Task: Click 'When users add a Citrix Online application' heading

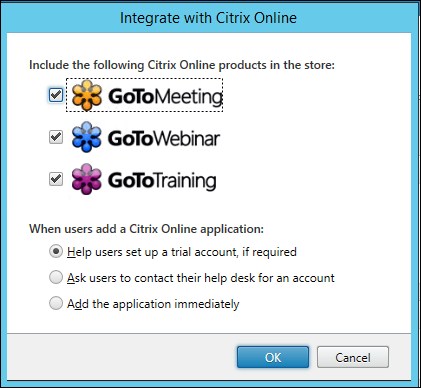Action: tap(146, 229)
